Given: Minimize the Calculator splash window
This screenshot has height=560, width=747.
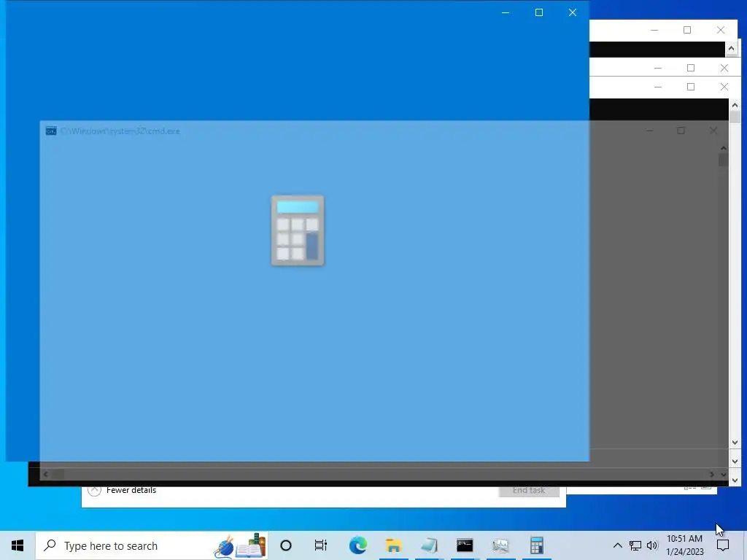Looking at the screenshot, I should pyautogui.click(x=506, y=12).
